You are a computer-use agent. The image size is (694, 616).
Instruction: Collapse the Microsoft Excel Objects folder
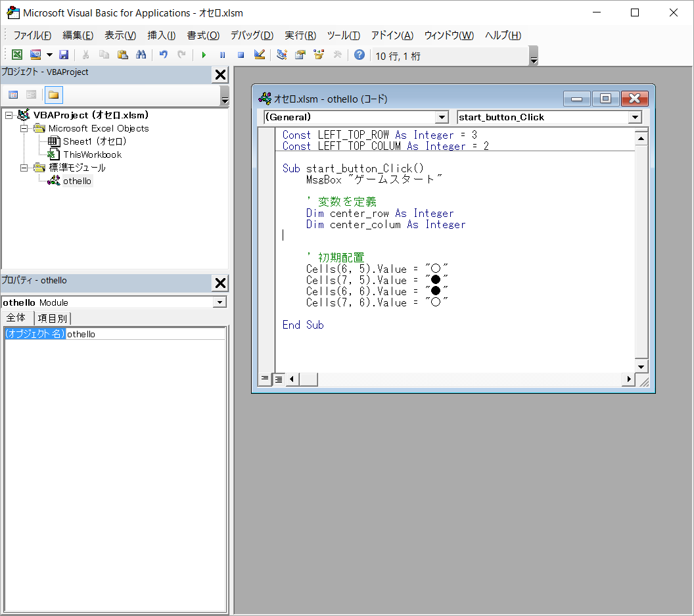[x=24, y=128]
